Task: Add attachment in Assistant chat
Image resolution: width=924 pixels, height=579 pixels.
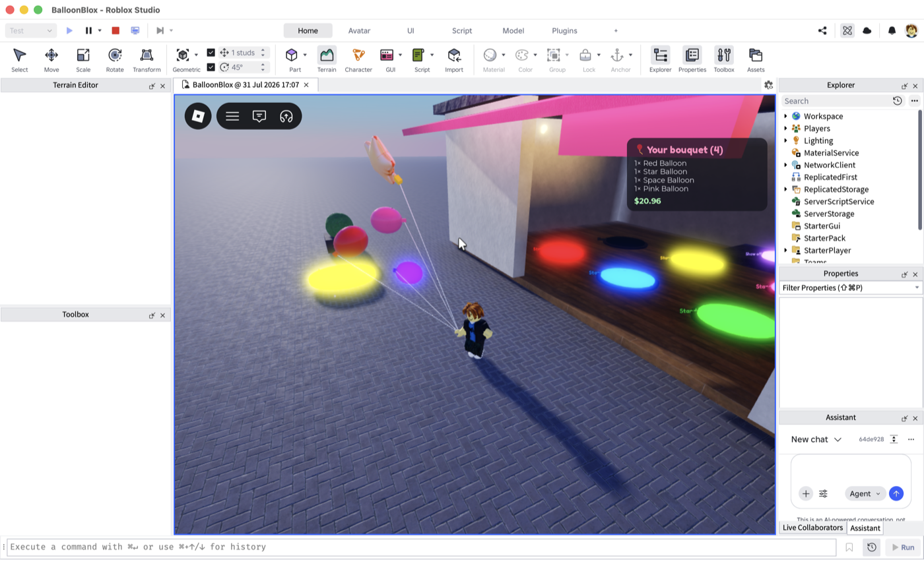Action: (806, 493)
